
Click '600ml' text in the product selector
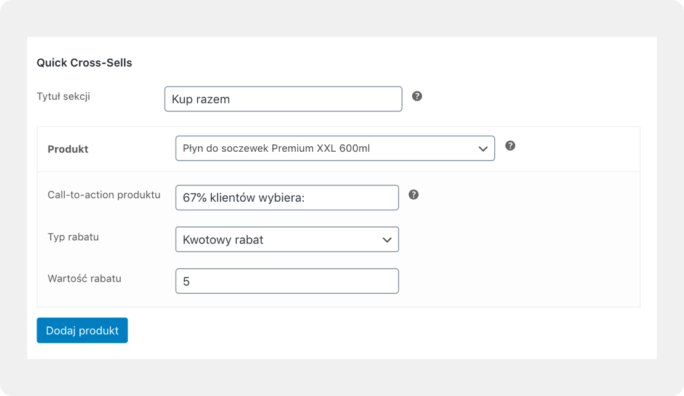coord(355,148)
